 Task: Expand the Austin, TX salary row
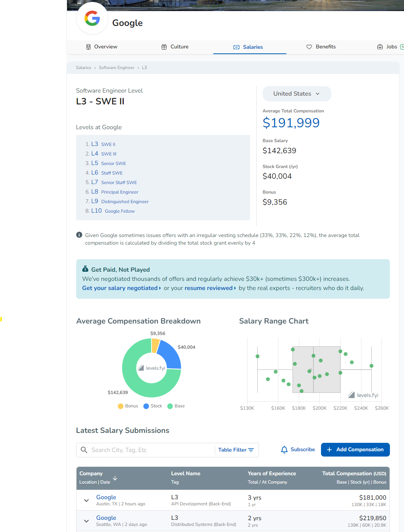[x=86, y=500]
